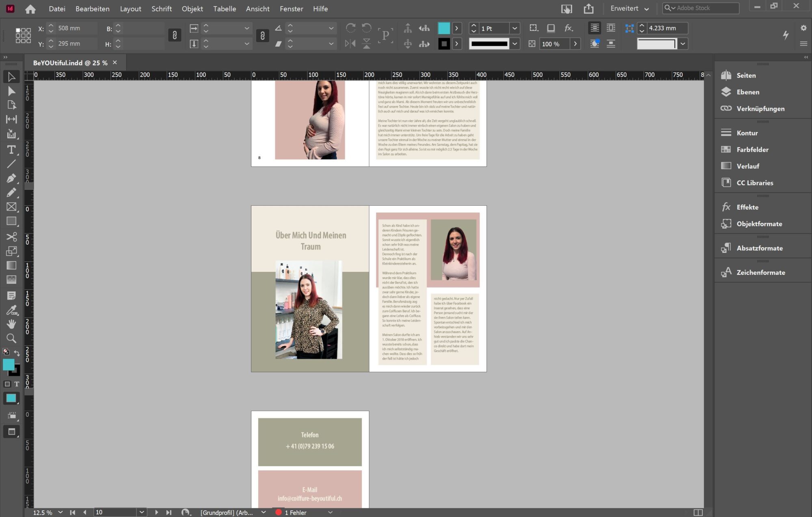Select the Scissors tool

11,237
